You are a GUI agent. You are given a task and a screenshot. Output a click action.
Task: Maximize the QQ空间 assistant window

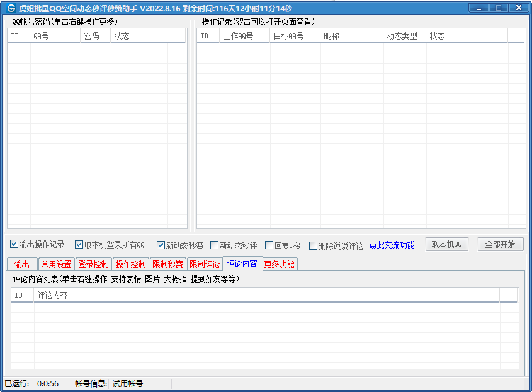(499, 8)
